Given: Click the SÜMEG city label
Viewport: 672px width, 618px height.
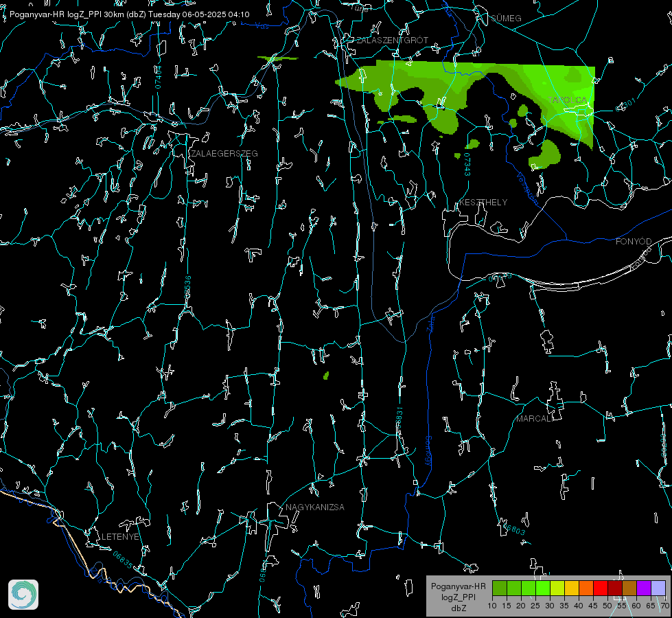Looking at the screenshot, I should point(506,18).
